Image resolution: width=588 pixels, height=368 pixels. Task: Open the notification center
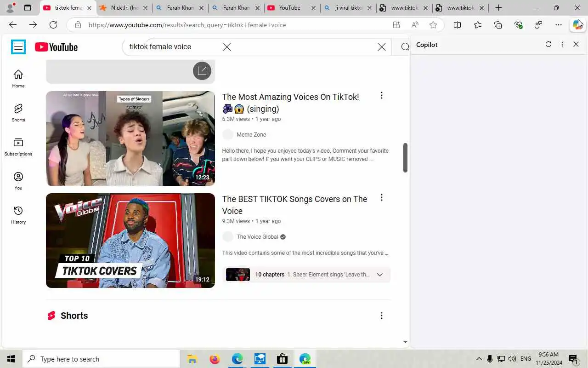pos(573,359)
